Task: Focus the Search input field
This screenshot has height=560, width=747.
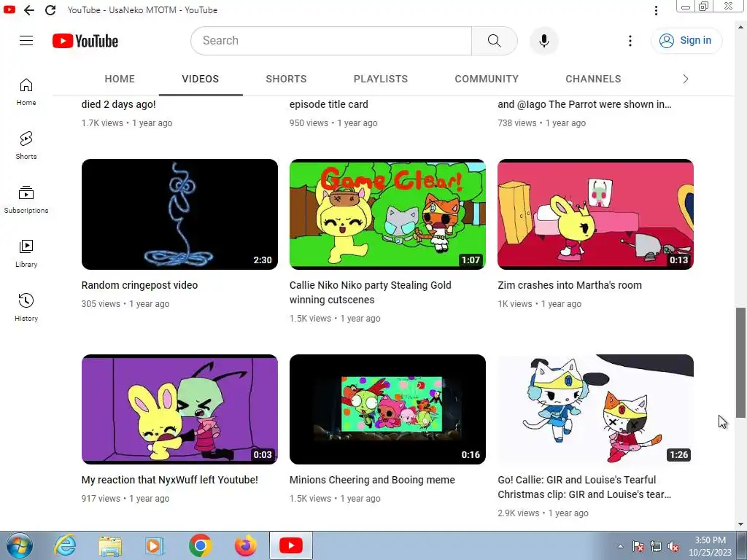Action: click(331, 41)
